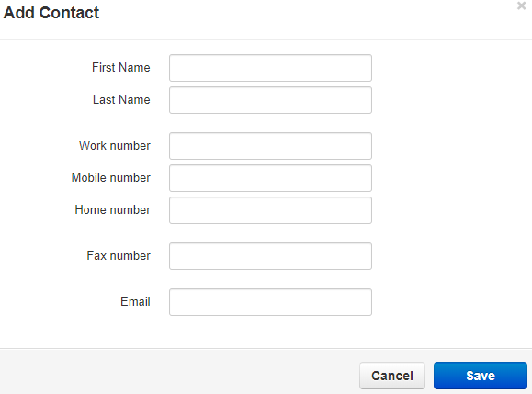Activate the Home number text box
Viewport: 532px width, 394px height.
click(x=270, y=210)
